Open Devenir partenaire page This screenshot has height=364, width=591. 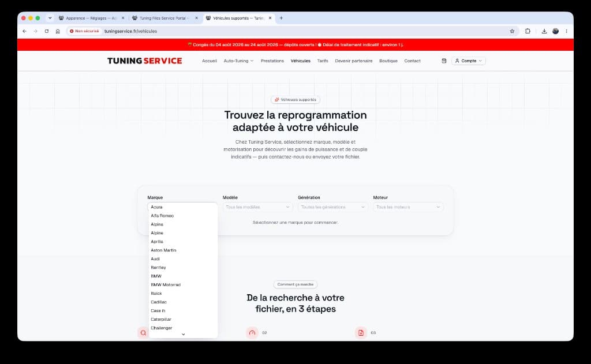tap(354, 61)
